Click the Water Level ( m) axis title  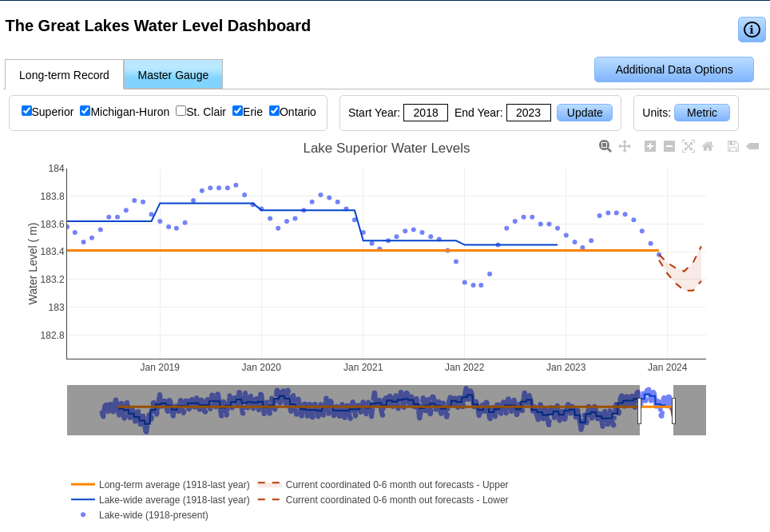[x=33, y=264]
